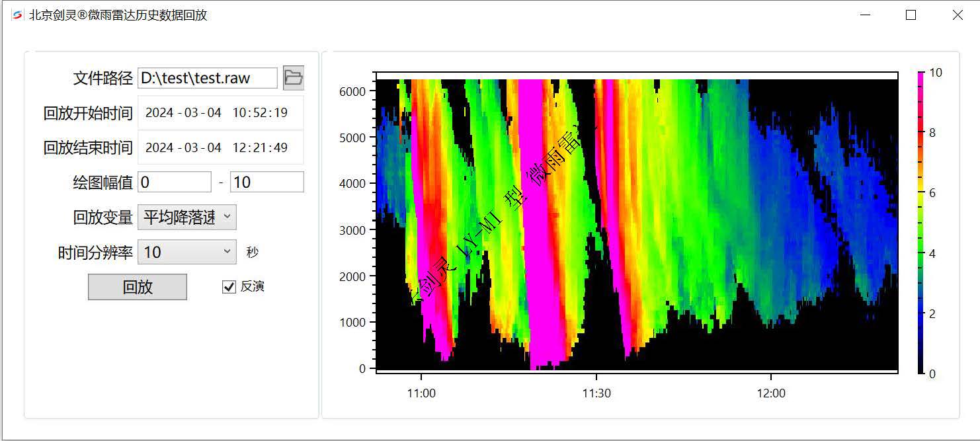Click the 文件路径 label

click(103, 79)
